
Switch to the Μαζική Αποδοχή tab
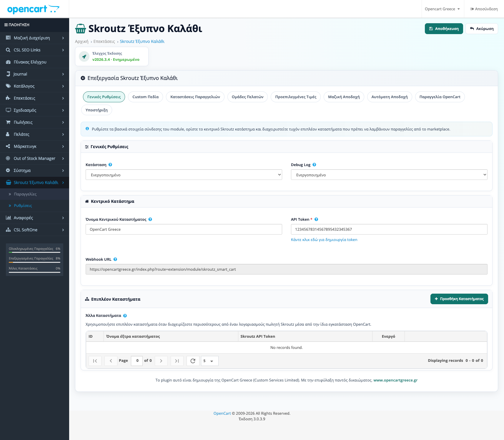(344, 97)
